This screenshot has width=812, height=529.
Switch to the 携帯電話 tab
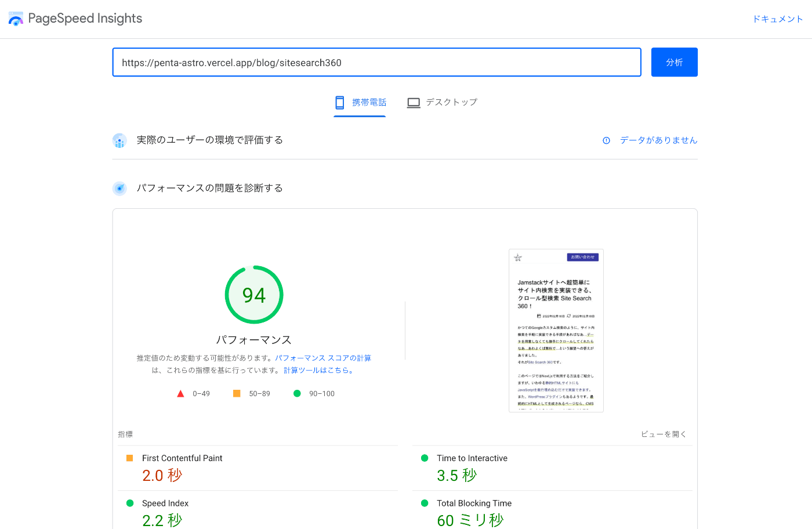(360, 103)
